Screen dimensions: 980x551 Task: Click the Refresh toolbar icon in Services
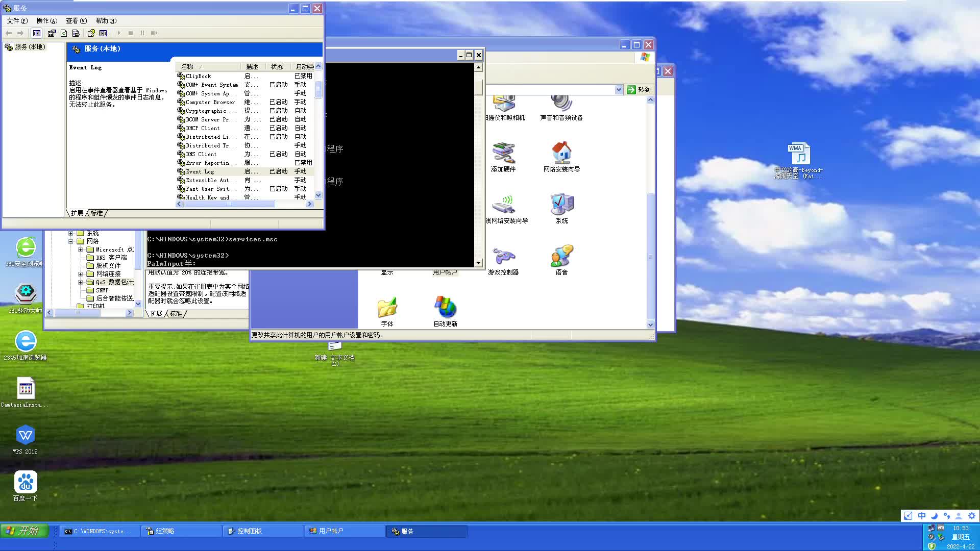click(64, 33)
